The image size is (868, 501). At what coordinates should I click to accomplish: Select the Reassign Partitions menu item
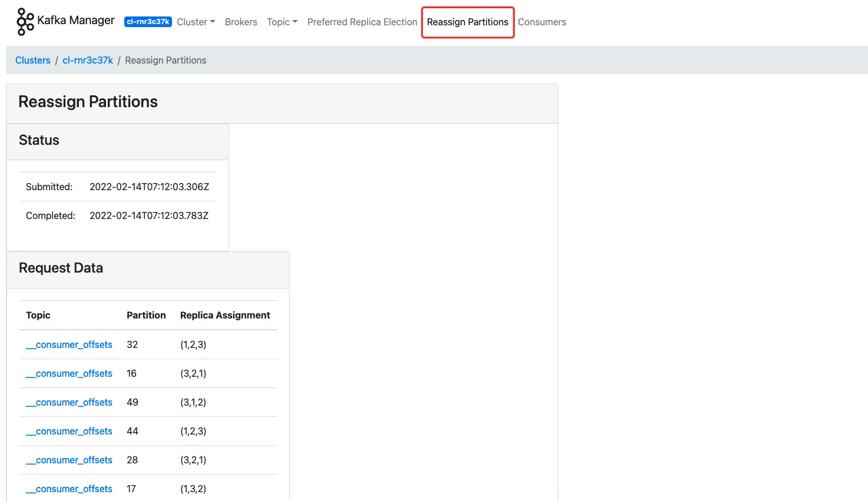[x=467, y=22]
